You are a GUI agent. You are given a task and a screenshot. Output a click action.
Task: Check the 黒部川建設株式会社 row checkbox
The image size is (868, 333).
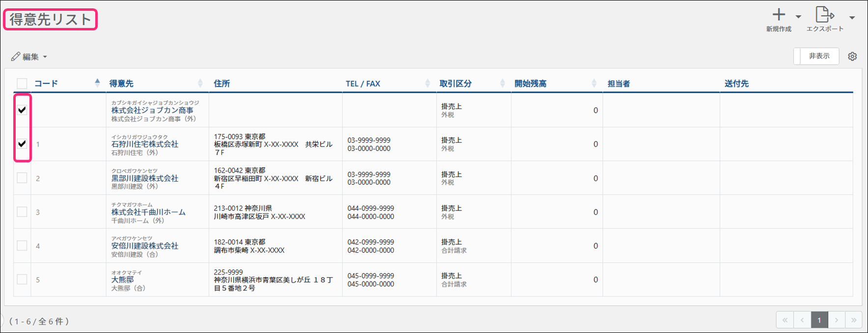click(22, 178)
